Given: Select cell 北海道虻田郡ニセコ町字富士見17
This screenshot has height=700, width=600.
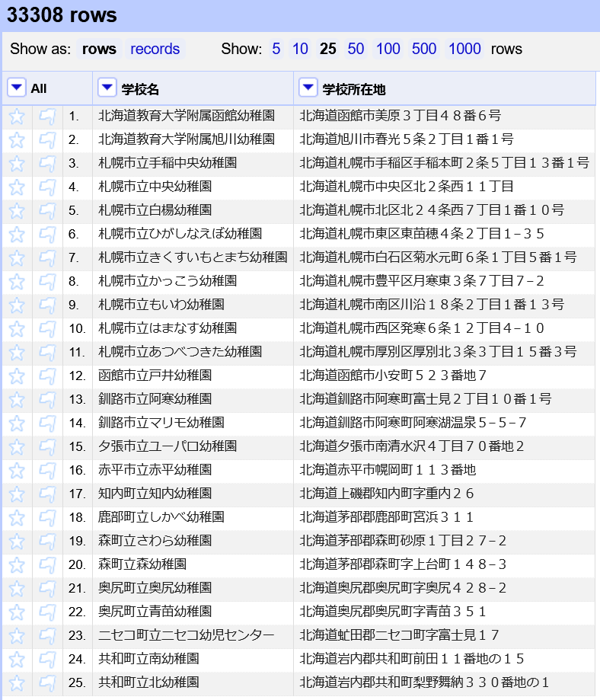Looking at the screenshot, I should [x=444, y=637].
